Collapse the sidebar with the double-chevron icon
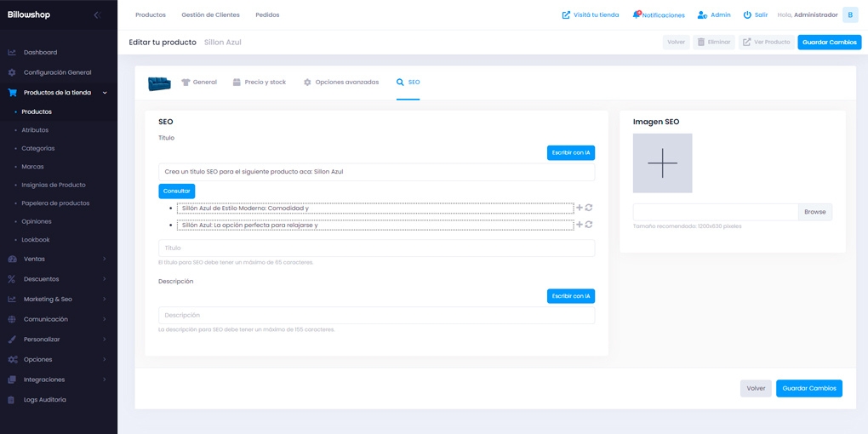This screenshot has height=434, width=868. [x=97, y=15]
